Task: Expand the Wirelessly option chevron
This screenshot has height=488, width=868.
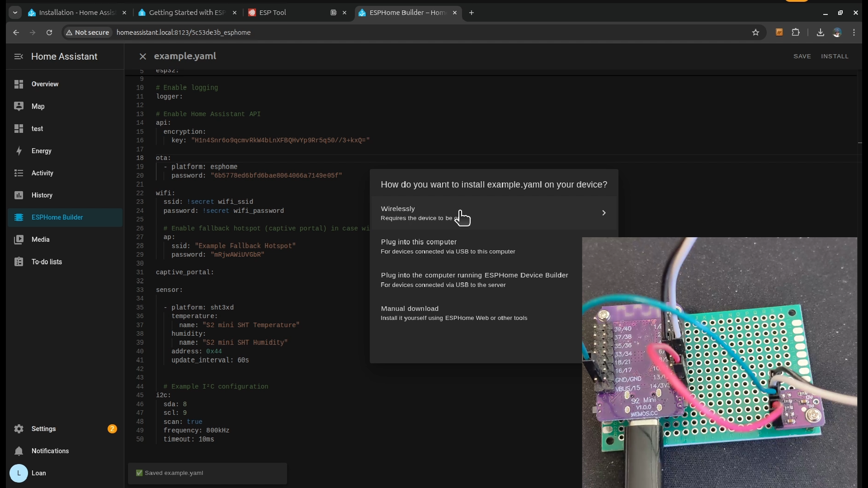Action: point(604,213)
